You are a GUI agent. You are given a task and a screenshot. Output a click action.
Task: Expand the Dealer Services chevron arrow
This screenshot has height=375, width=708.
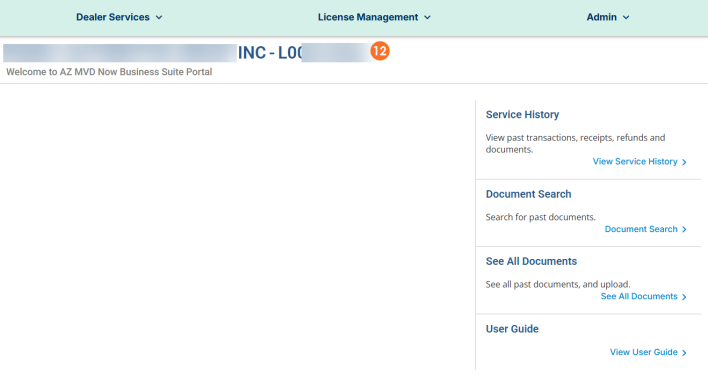pos(159,18)
